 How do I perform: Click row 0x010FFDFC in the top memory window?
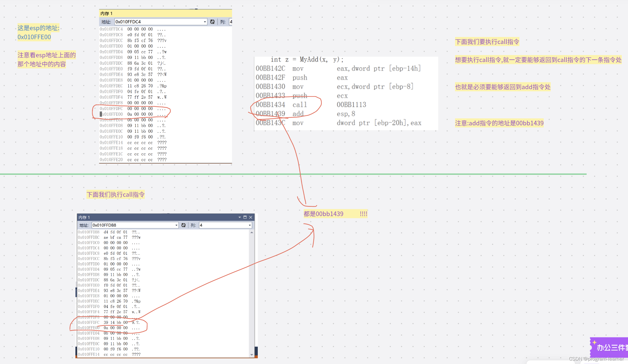tap(133, 108)
